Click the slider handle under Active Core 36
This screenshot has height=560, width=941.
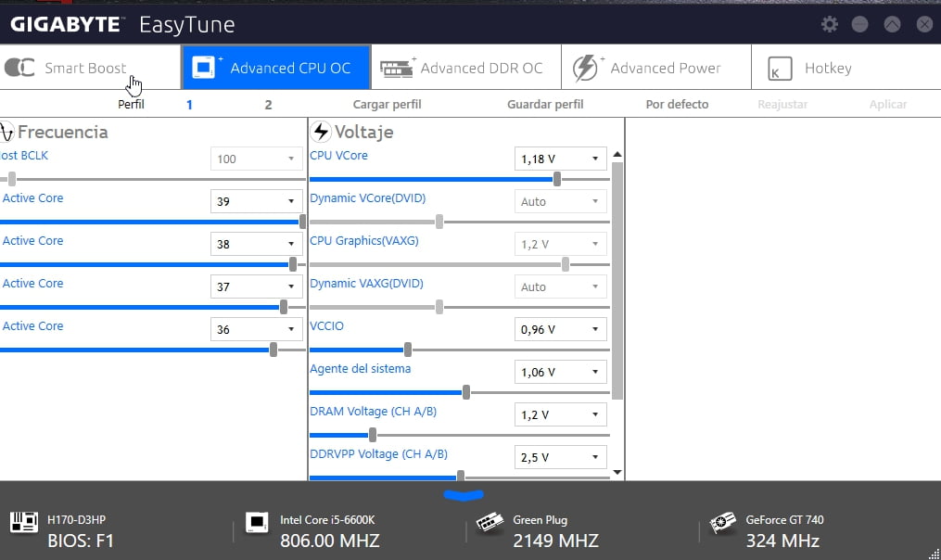tap(273, 350)
